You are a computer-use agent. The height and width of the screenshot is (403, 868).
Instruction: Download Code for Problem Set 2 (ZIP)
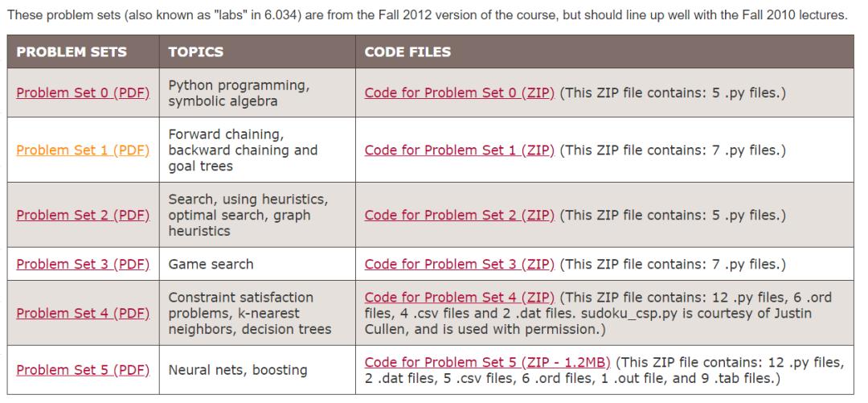(460, 215)
